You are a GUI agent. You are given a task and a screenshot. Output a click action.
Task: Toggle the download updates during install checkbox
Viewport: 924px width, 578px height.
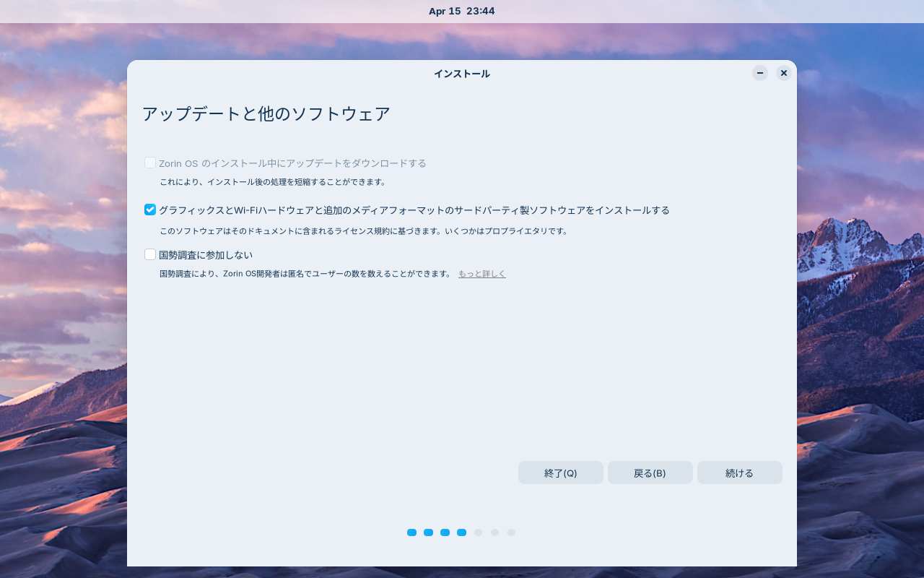pyautogui.click(x=150, y=163)
